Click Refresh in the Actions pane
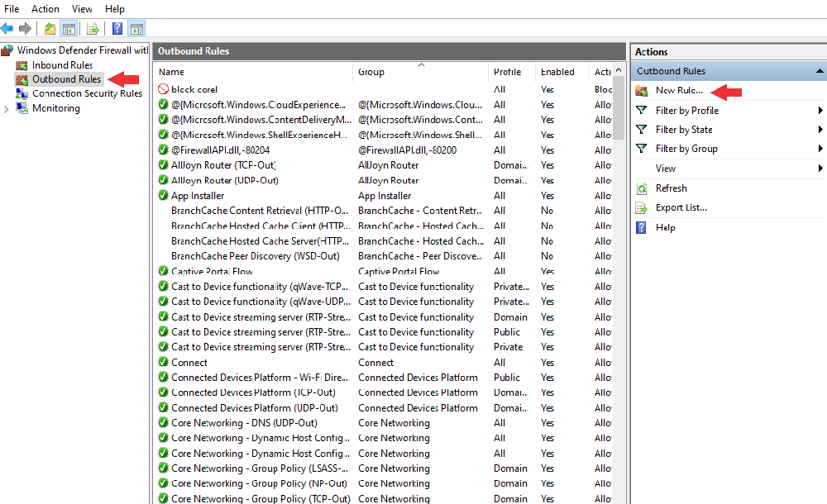 click(672, 188)
